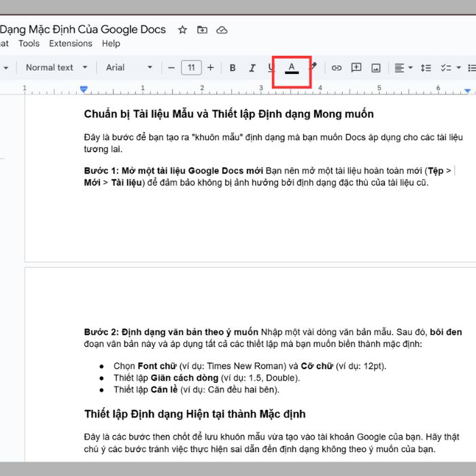476x476 pixels.
Task: Open the highlight color pen tool
Action: click(313, 67)
